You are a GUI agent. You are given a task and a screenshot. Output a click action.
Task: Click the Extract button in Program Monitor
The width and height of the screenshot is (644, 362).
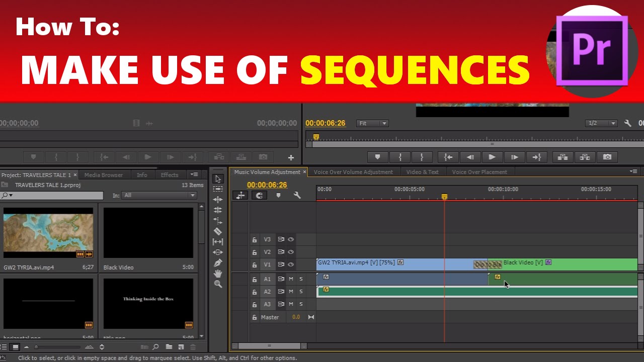585,157
